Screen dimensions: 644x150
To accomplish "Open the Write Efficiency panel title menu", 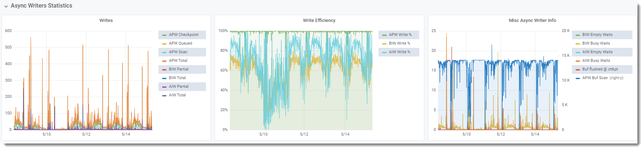I will [x=319, y=21].
